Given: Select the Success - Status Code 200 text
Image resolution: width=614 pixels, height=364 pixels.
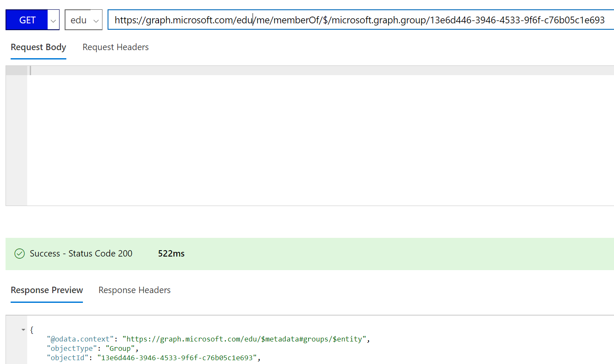Looking at the screenshot, I should [81, 254].
